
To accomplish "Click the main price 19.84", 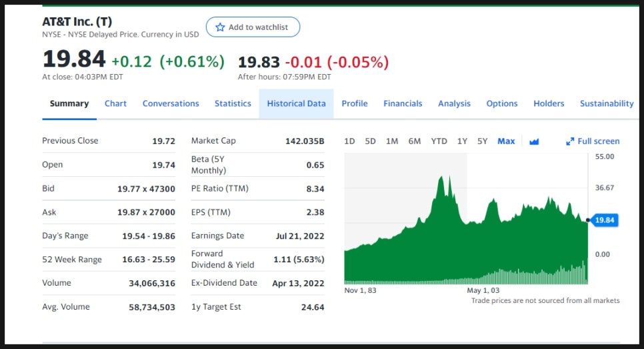I will (74, 58).
